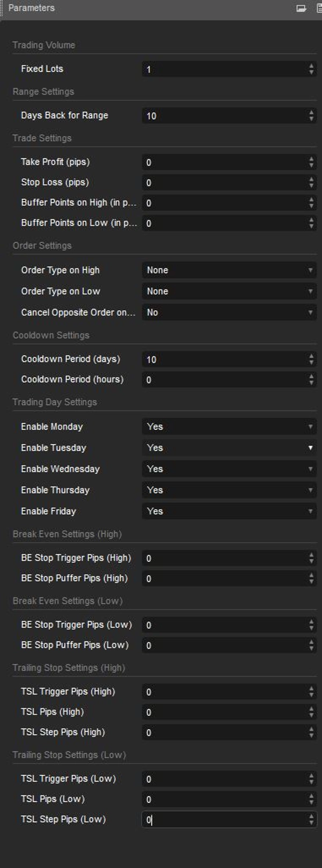Toggle the Enable Wednesday Yes/No selector
The image size is (322, 868).
pos(229,469)
